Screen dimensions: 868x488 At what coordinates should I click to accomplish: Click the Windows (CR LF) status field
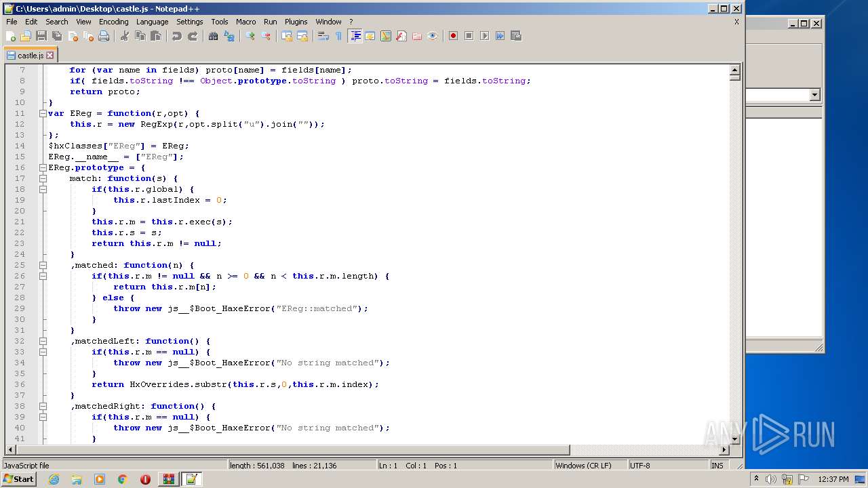pyautogui.click(x=590, y=466)
